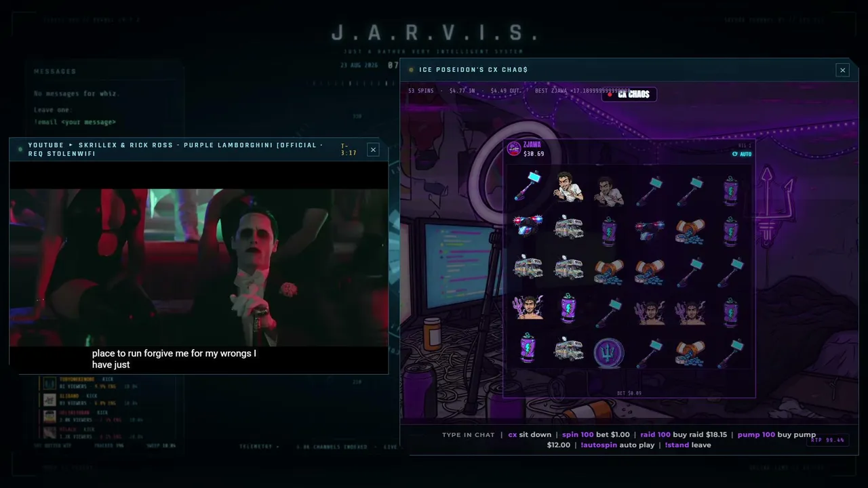868x488 pixels.
Task: Click the T-3:17 countdown timer
Action: click(x=349, y=149)
